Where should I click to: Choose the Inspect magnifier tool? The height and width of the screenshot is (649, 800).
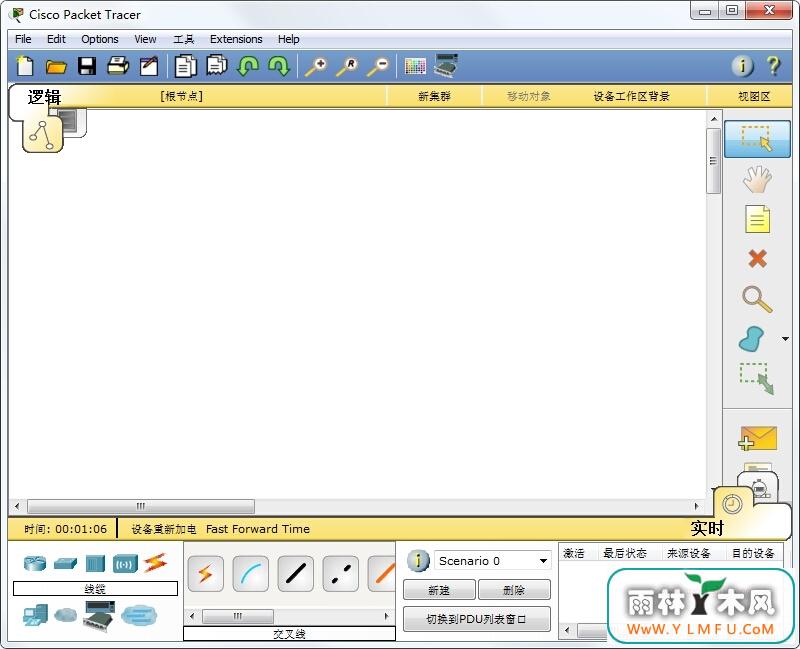coord(757,299)
